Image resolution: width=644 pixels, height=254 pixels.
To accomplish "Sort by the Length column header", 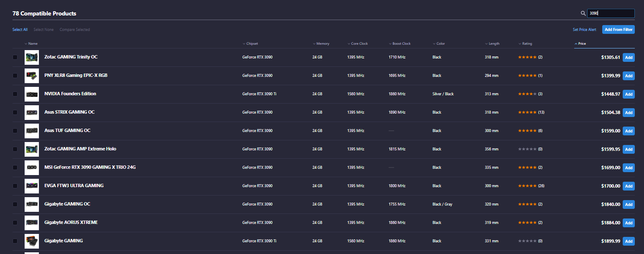I will coord(492,44).
